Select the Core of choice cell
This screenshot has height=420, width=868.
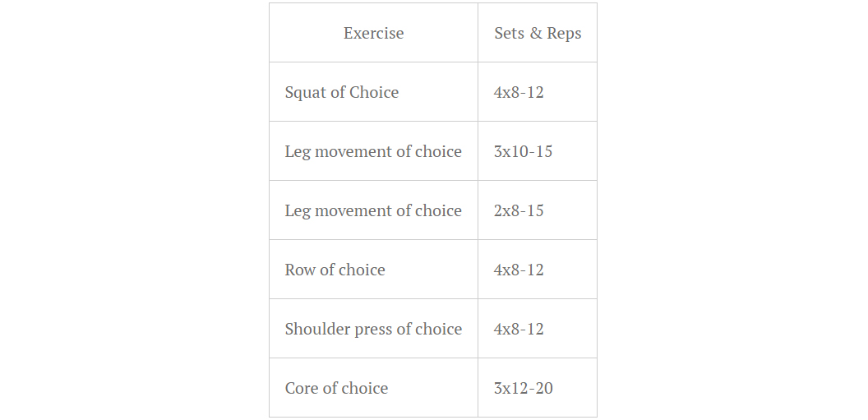tap(373, 388)
